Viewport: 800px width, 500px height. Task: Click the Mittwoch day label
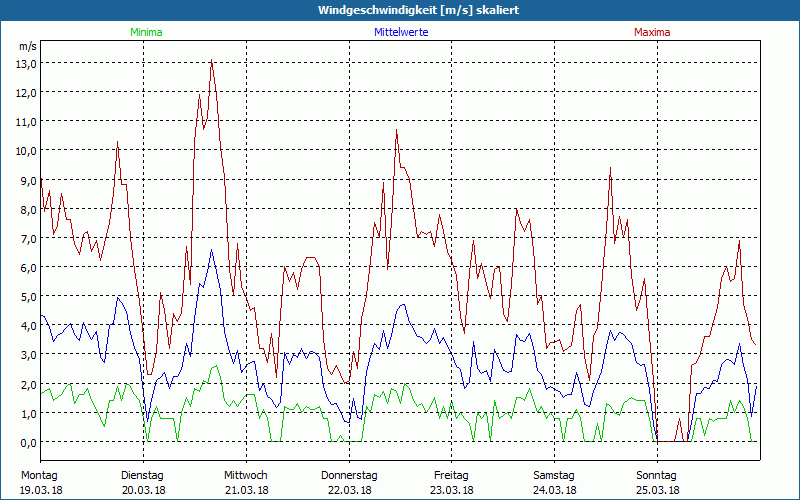pyautogui.click(x=245, y=475)
